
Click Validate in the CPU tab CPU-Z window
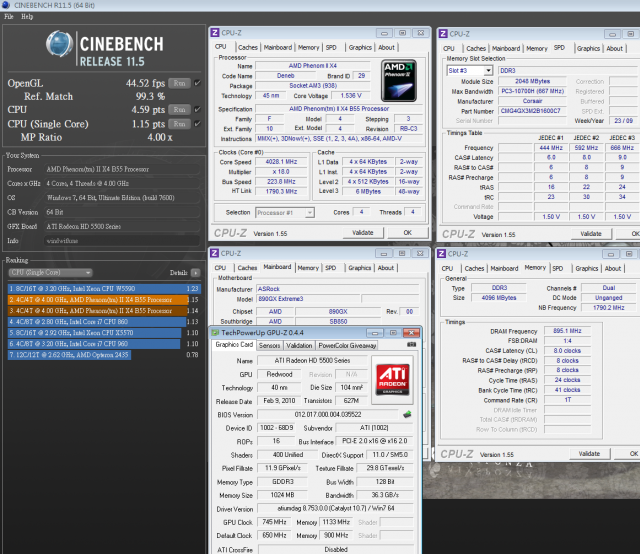[x=363, y=233]
